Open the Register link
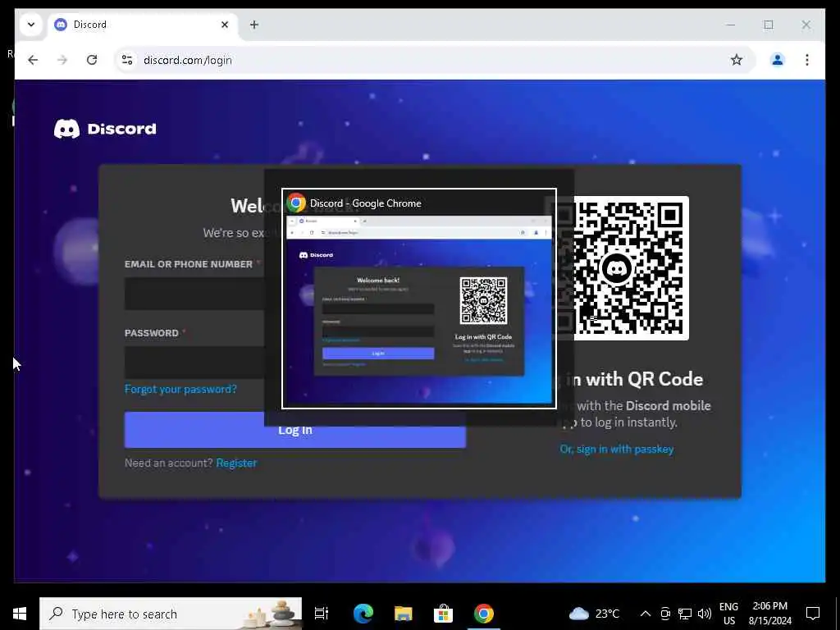The image size is (840, 630). [x=236, y=463]
